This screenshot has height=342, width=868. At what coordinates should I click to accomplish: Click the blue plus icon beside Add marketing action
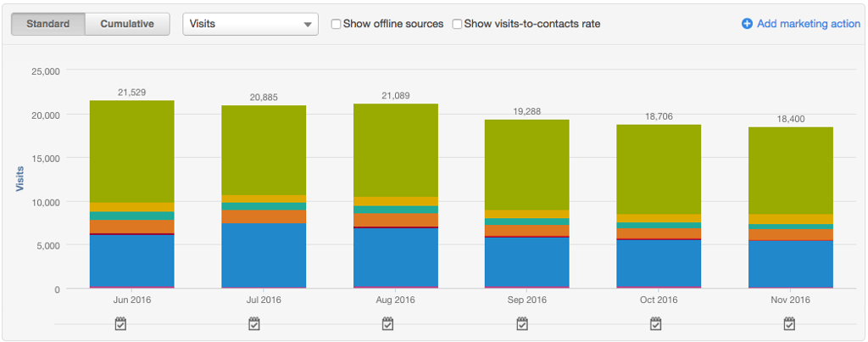747,24
